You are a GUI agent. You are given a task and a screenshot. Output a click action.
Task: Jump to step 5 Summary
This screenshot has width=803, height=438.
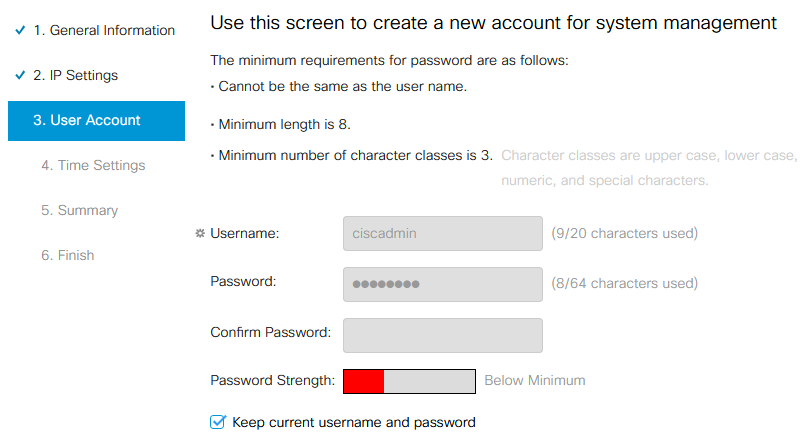tap(79, 211)
